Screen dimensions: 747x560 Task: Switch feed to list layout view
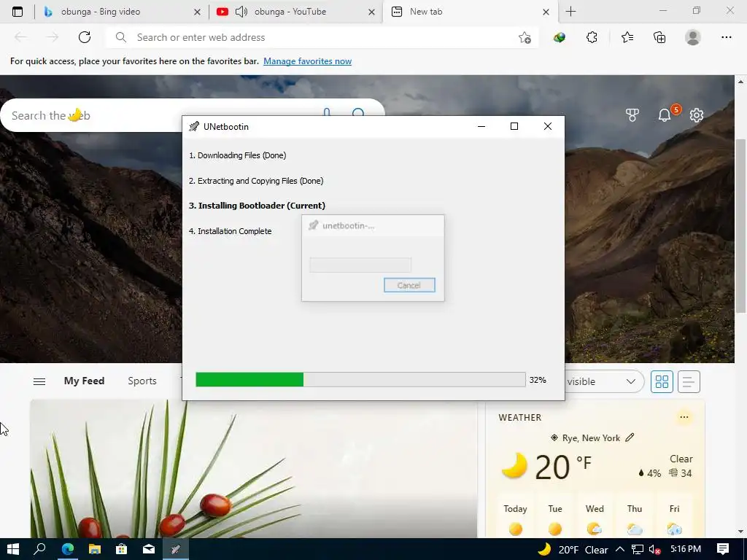click(689, 381)
